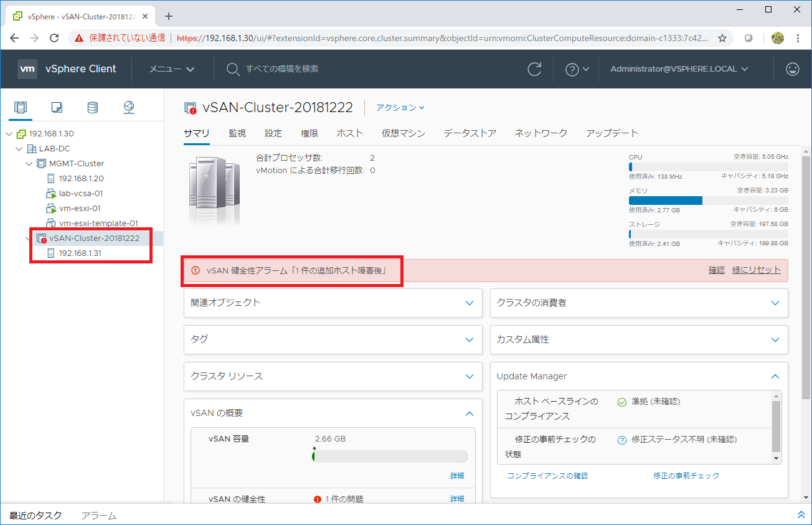This screenshot has height=525, width=812.
Task: Collapse the LAB-DC datacenter node
Action: tap(19, 149)
